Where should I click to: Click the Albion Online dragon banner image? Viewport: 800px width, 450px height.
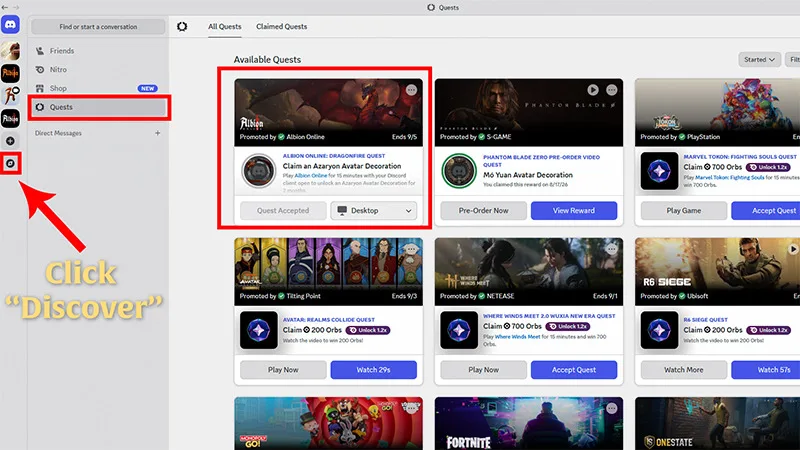pos(329,112)
